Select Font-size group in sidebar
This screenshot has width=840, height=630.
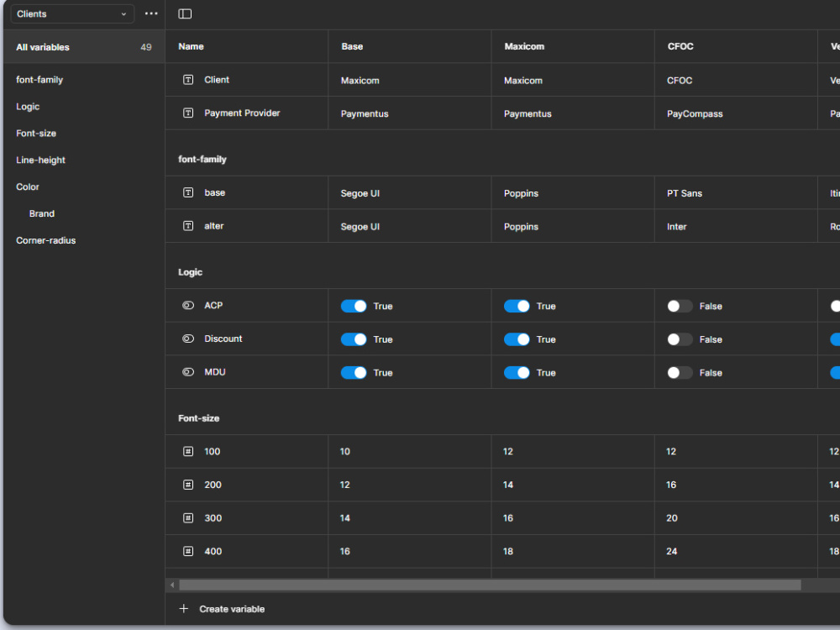36,134
